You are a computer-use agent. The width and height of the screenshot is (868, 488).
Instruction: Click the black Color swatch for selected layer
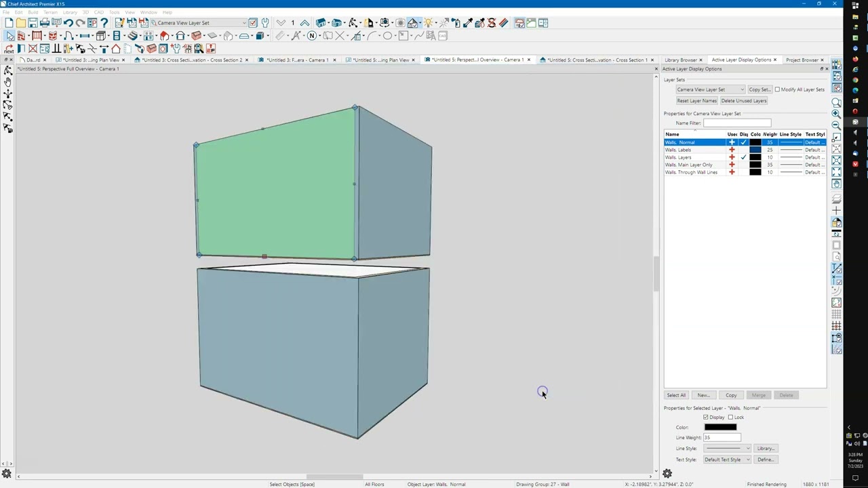point(720,427)
